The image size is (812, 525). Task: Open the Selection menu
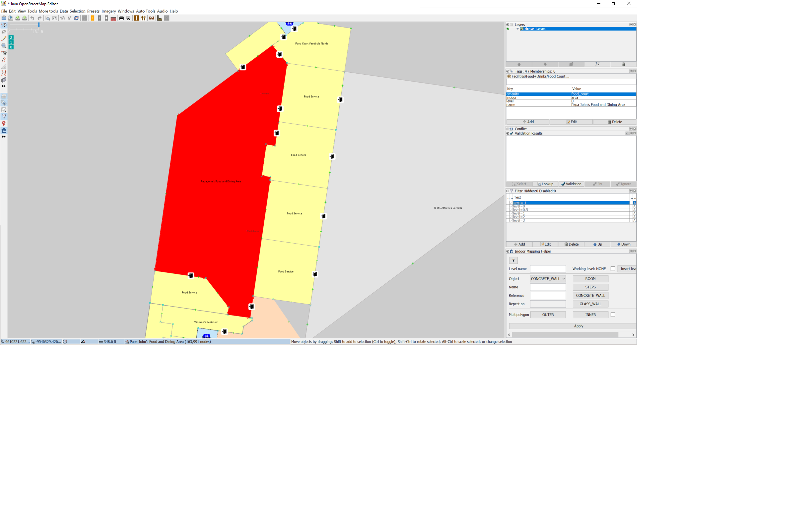[77, 11]
